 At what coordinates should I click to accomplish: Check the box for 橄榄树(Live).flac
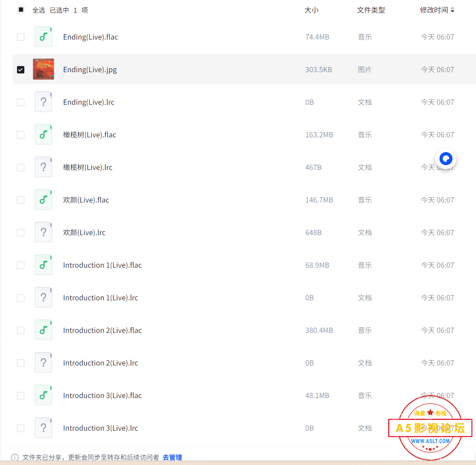point(20,135)
